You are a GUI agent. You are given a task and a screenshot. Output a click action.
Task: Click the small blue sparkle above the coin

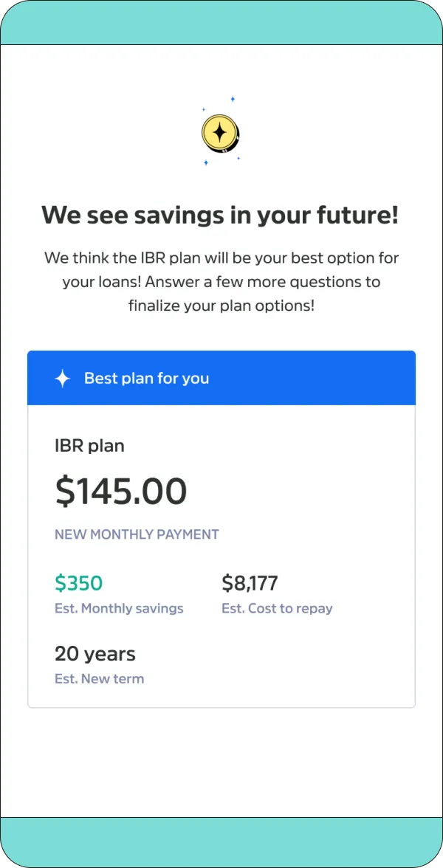233,98
